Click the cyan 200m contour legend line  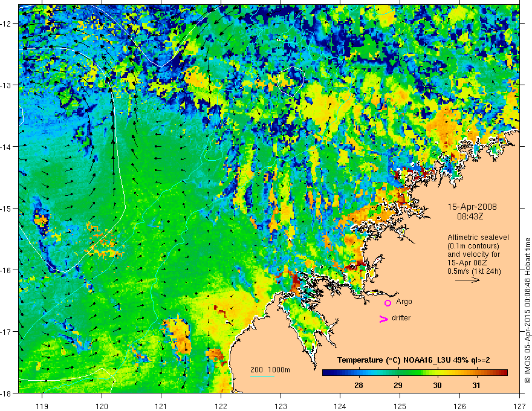[262, 376]
